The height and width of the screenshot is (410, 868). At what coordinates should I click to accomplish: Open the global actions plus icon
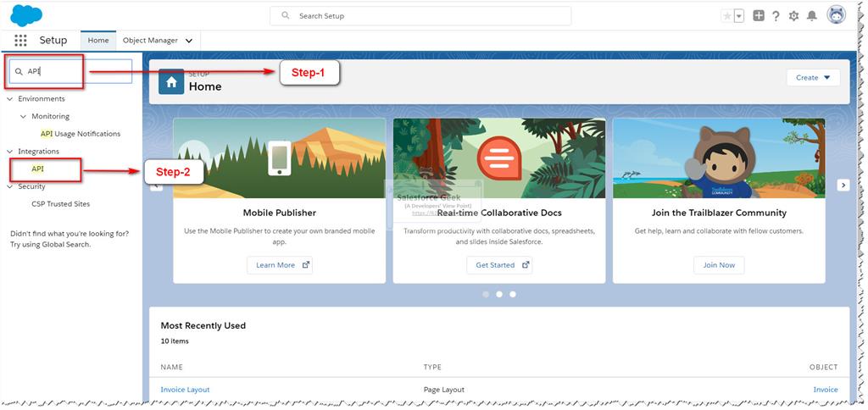tap(759, 16)
